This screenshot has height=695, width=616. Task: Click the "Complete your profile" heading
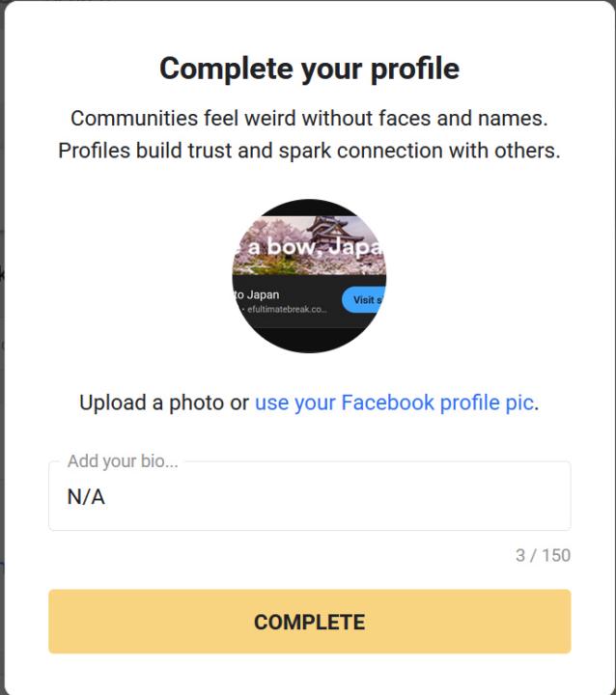point(309,69)
